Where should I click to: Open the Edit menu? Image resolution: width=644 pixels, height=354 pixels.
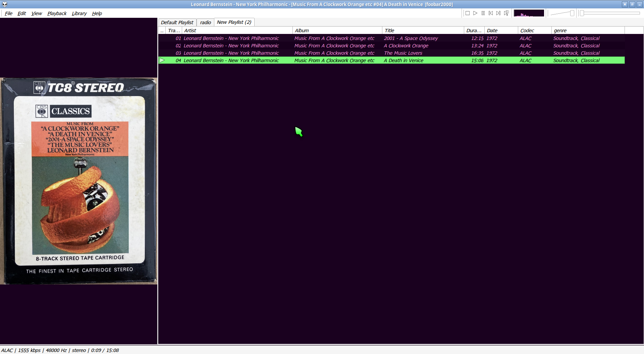tap(21, 13)
